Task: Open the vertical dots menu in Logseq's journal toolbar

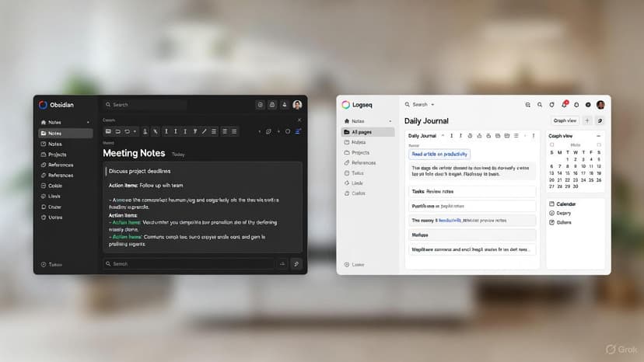Action: coord(534,136)
